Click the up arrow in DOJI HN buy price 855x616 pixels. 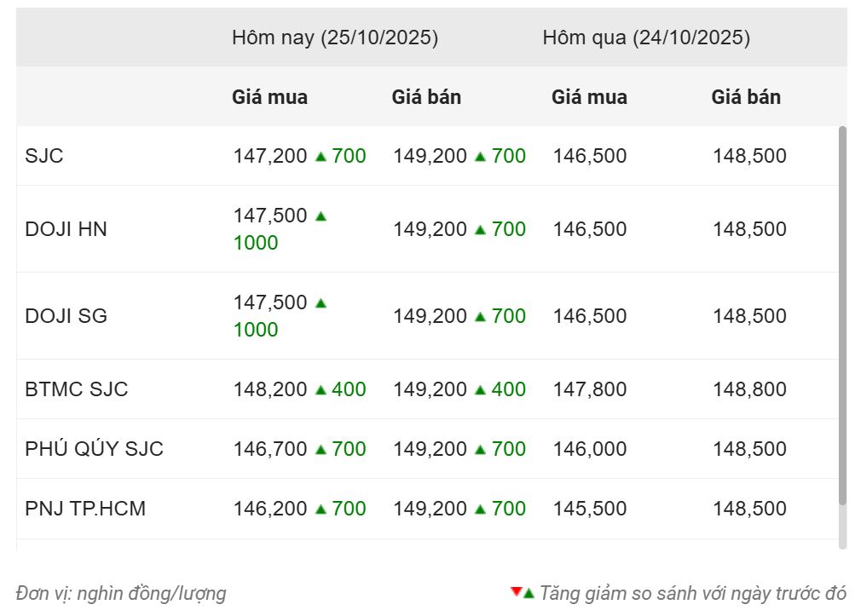[x=321, y=216]
